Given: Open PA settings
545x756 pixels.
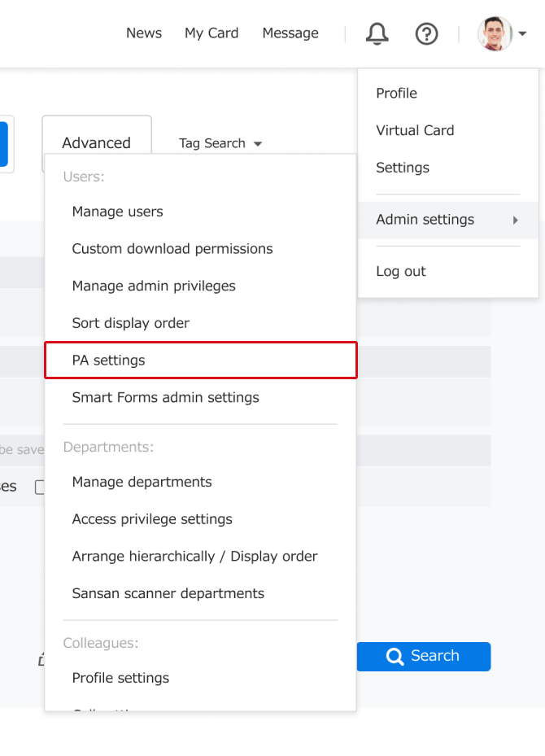Looking at the screenshot, I should coord(200,361).
